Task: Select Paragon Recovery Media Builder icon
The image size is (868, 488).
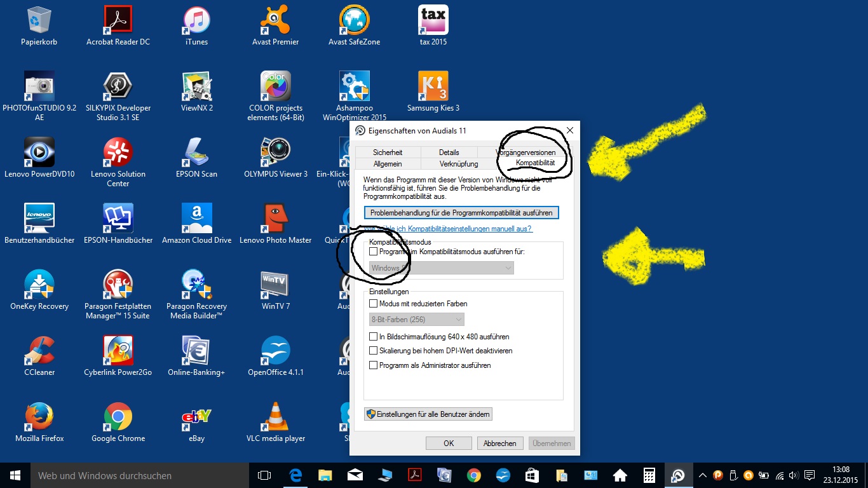Action: click(196, 294)
